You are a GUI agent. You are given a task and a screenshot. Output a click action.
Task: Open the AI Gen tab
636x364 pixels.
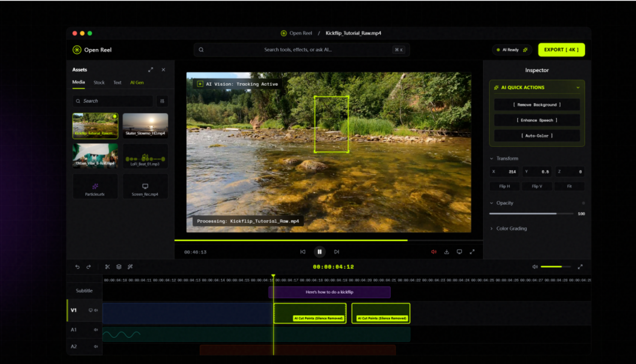[137, 83]
